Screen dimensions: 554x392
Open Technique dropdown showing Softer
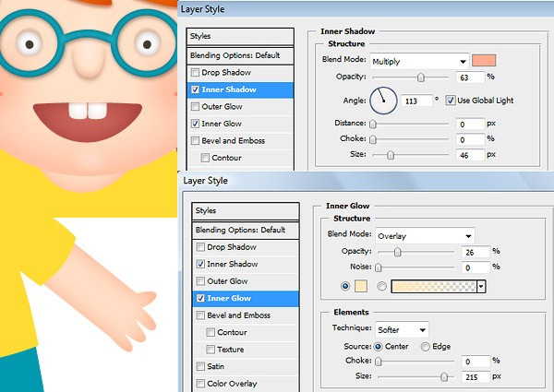click(x=402, y=330)
